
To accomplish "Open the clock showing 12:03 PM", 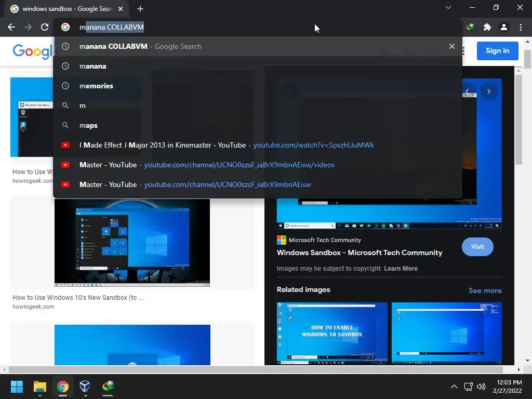I will tap(507, 387).
